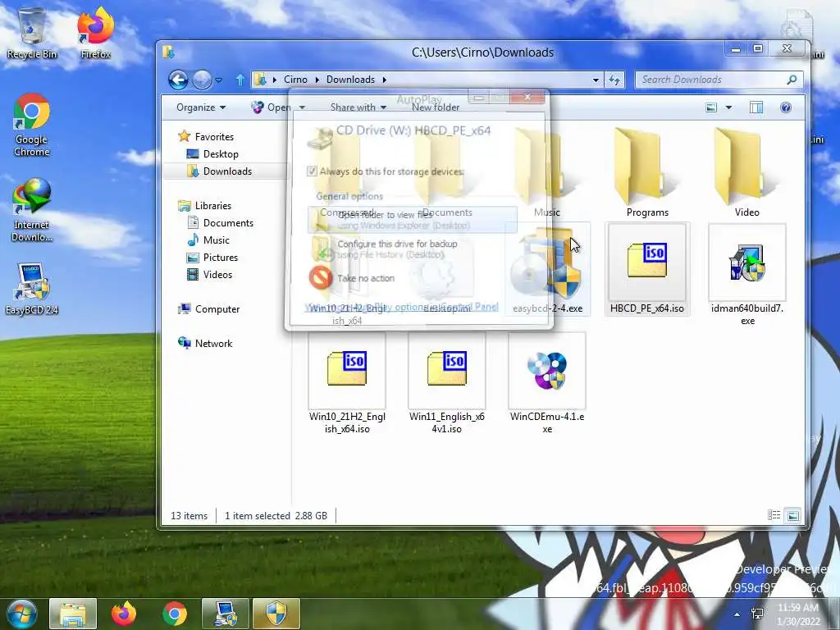Click Chrome on the taskbar
840x630 pixels.
point(175,614)
